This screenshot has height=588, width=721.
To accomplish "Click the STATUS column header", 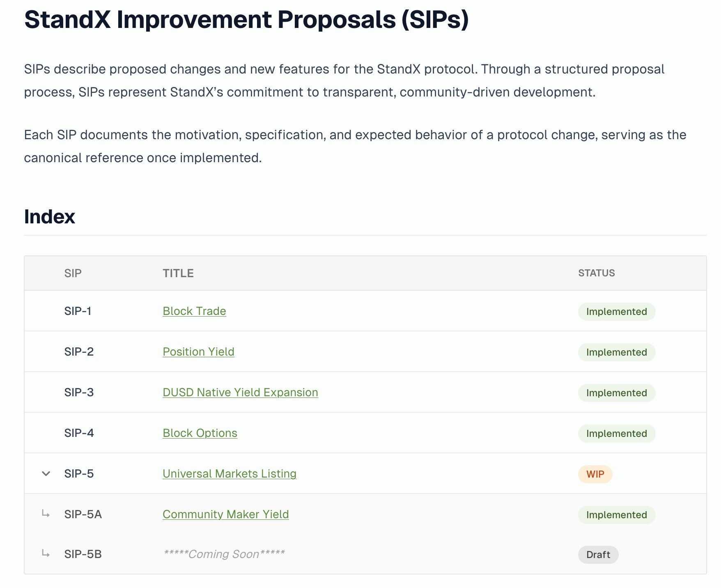I will tap(597, 273).
